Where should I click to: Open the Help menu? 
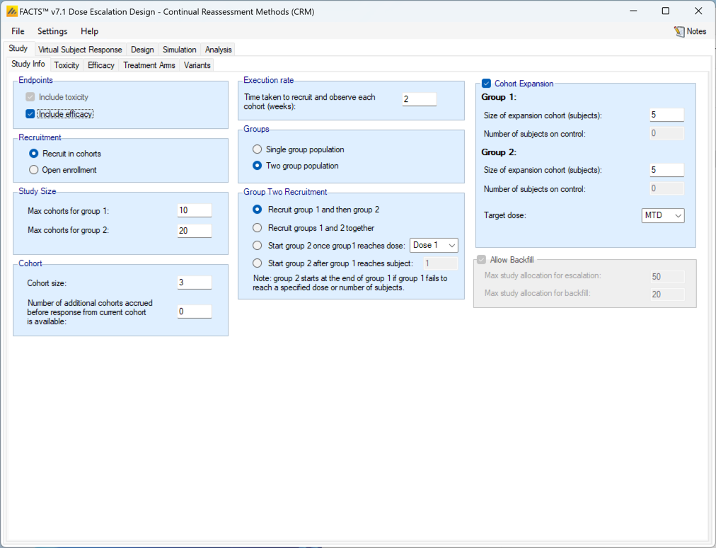tap(90, 31)
